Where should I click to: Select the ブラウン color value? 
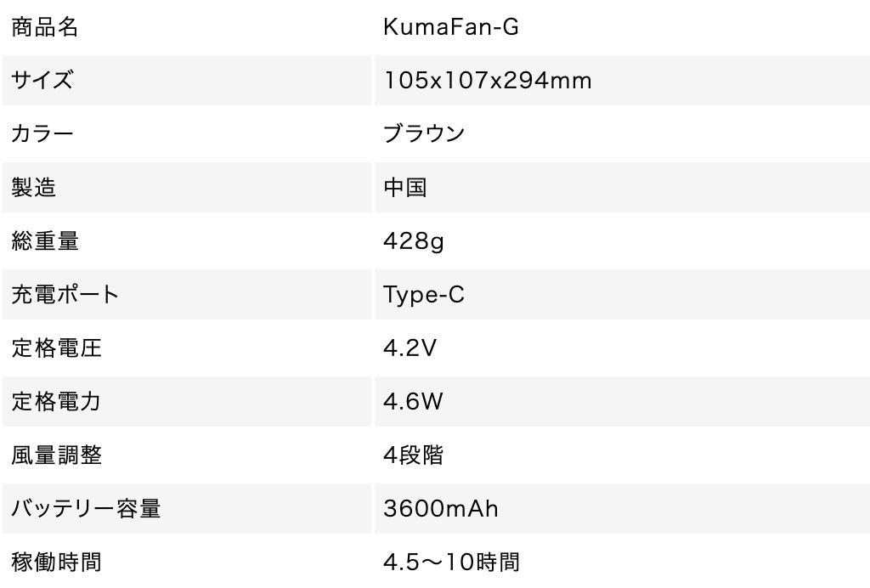[424, 134]
